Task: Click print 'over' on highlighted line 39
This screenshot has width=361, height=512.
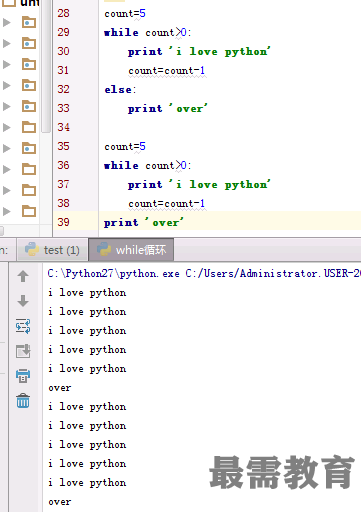Action: click(144, 223)
